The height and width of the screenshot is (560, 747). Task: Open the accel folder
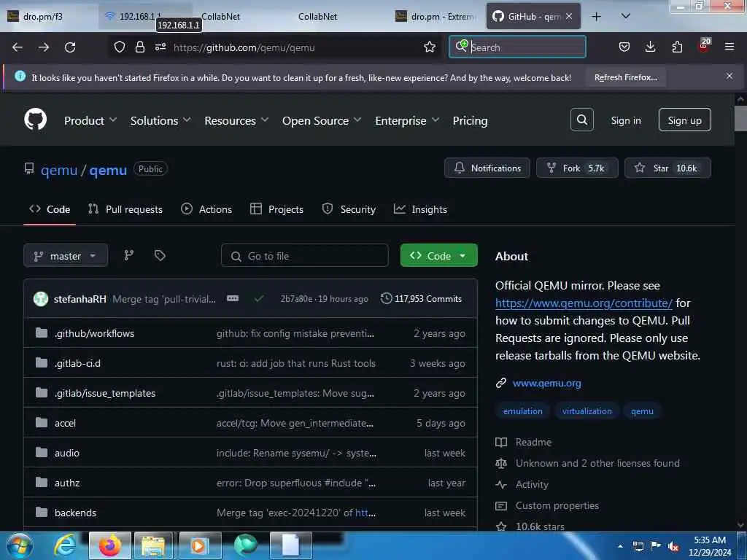[65, 423]
